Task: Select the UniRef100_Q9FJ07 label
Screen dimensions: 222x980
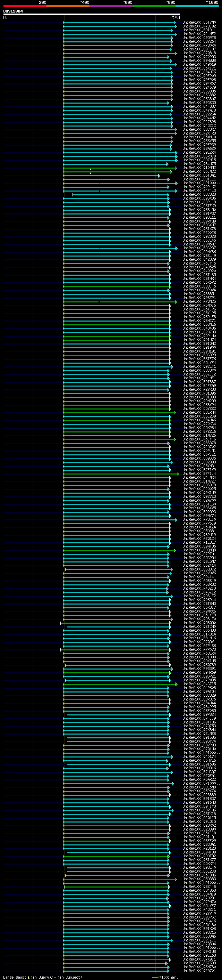Action: [x=199, y=49]
